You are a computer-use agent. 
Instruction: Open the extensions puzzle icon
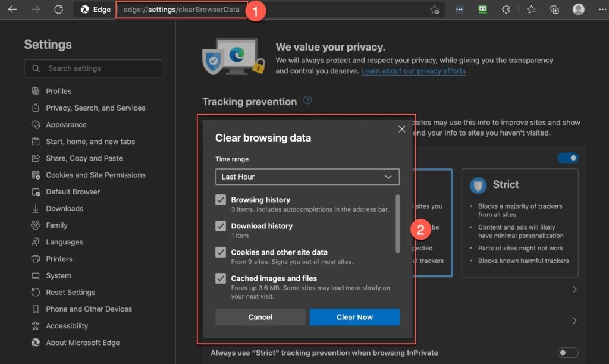[x=506, y=10]
